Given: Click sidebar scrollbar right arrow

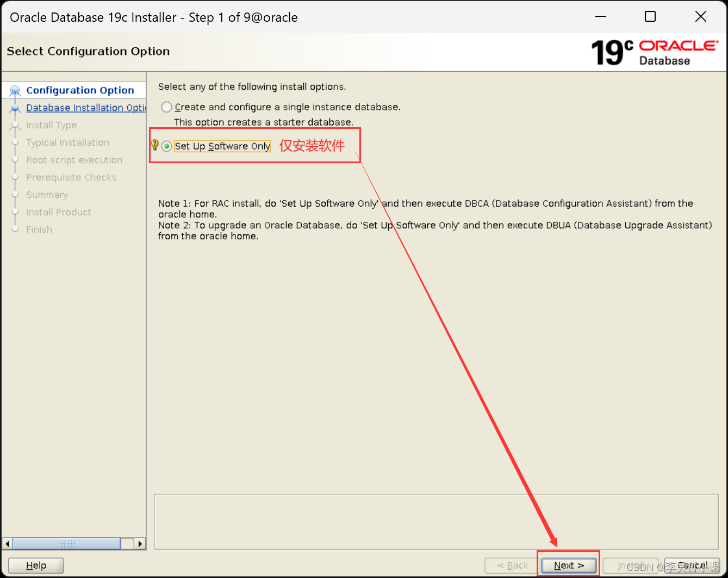Looking at the screenshot, I should point(140,543).
